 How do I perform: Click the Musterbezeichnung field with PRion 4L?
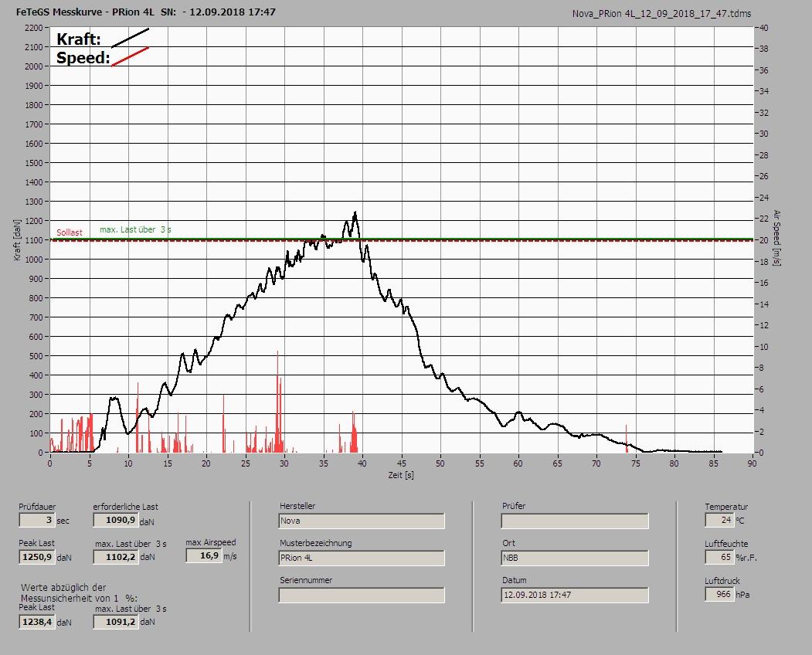(x=362, y=558)
